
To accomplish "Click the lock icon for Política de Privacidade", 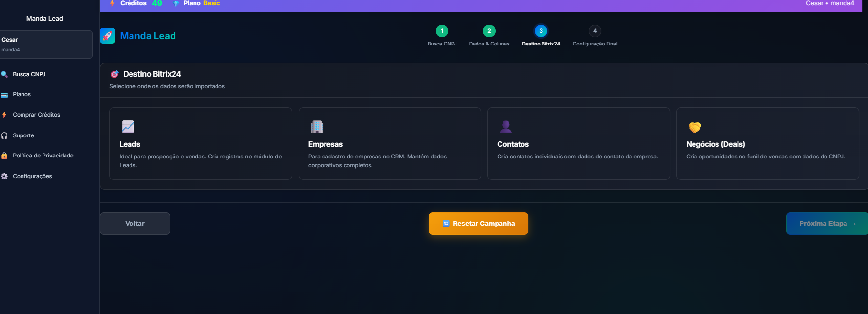I will (x=4, y=156).
